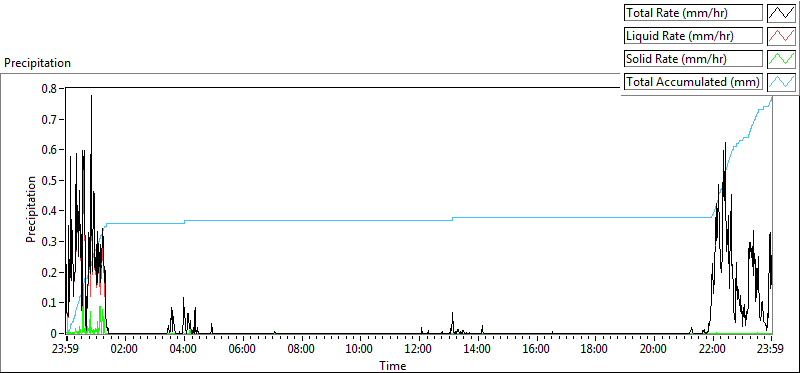Click the Solid Rate green line icon

click(782, 59)
